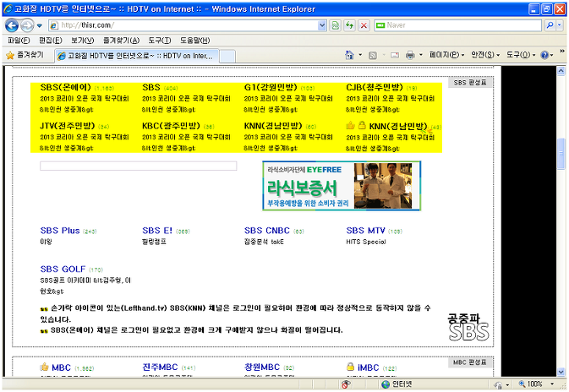Open the 도구(O) command bar dropdown
This screenshot has height=392, width=569.
point(521,55)
